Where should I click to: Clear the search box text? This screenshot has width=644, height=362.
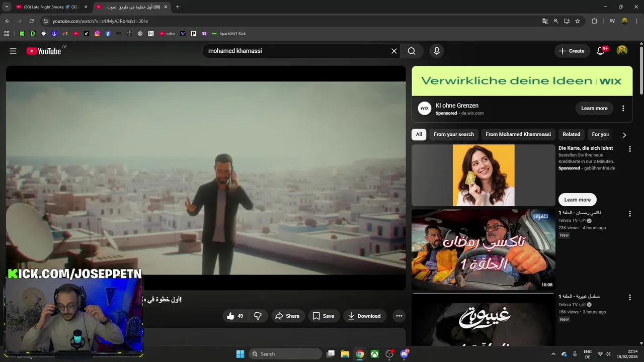(394, 51)
